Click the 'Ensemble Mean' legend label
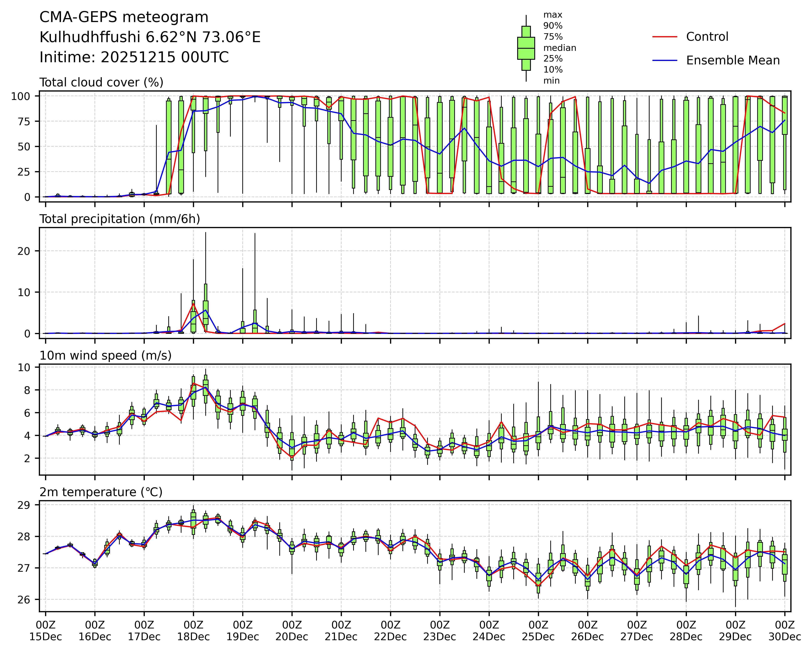The width and height of the screenshot is (812, 653). [x=732, y=61]
